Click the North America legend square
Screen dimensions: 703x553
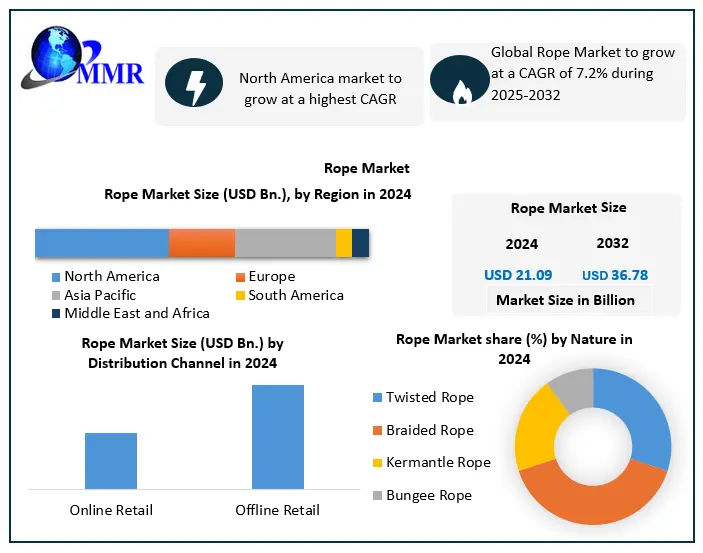[x=56, y=277]
